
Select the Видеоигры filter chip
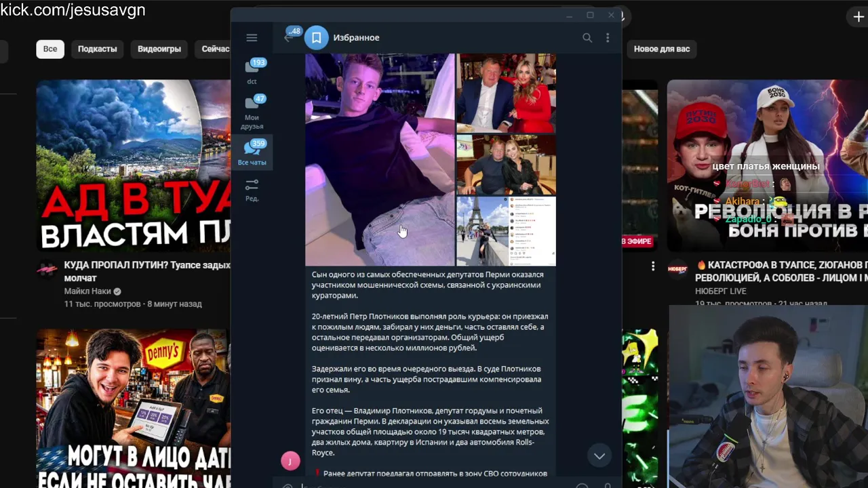[x=159, y=49]
